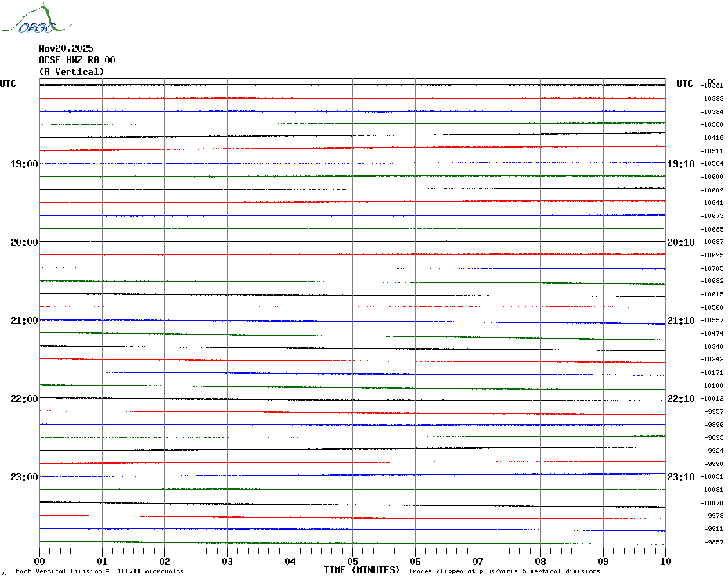Select the date text Nov20,2025
728x582 pixels.
(x=66, y=48)
